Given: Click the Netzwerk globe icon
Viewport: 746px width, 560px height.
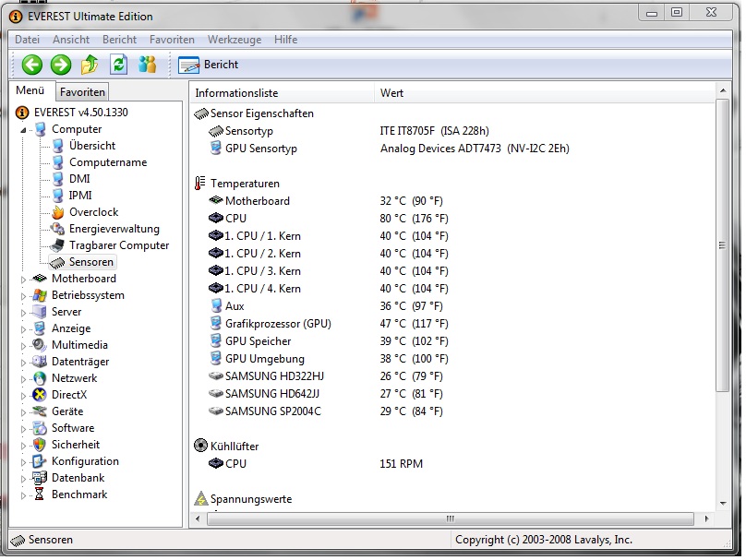Looking at the screenshot, I should 40,378.
